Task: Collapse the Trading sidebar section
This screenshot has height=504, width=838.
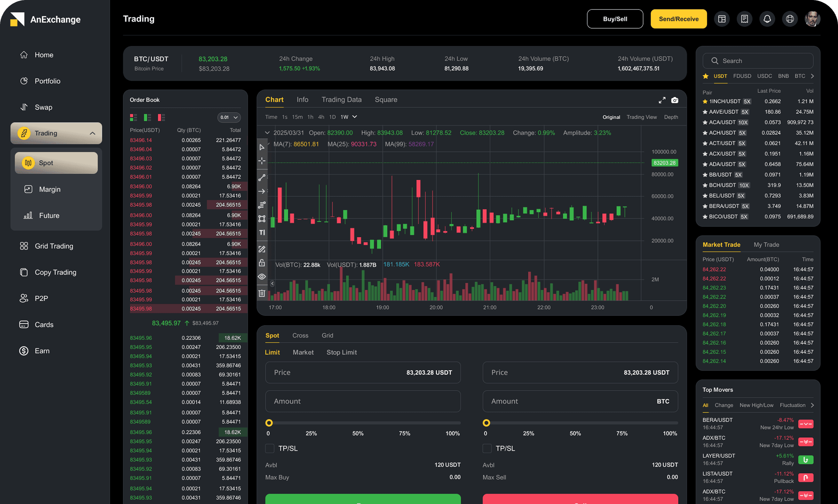Action: coord(92,133)
